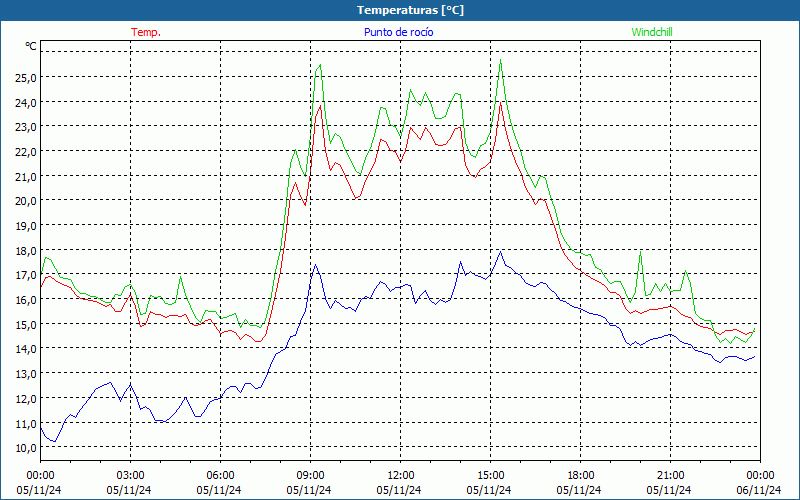Click the Temperaturas [°C] chart title
The height and width of the screenshot is (500, 800).
click(410, 10)
